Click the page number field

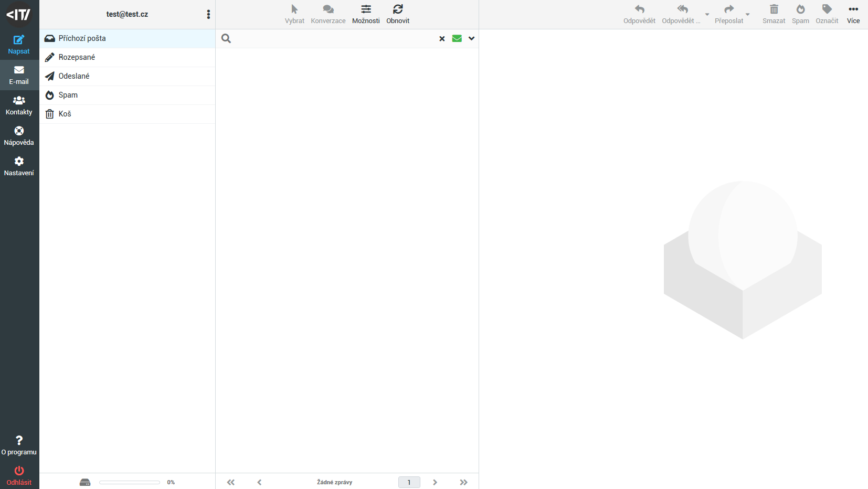click(409, 482)
